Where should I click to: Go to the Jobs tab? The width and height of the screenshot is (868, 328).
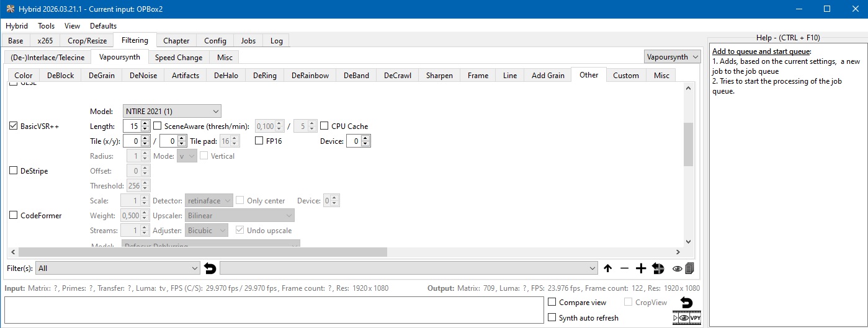pos(248,41)
